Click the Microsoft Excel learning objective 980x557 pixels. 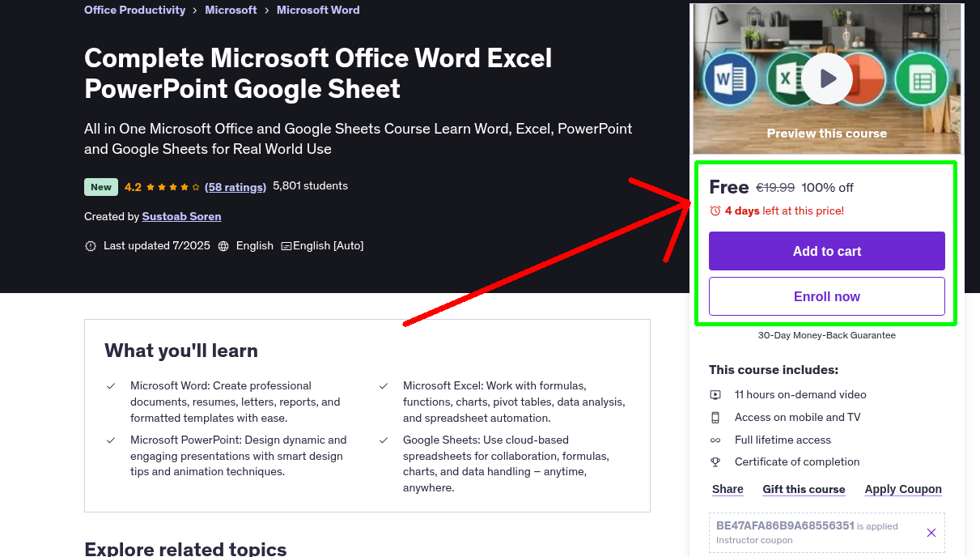(514, 402)
